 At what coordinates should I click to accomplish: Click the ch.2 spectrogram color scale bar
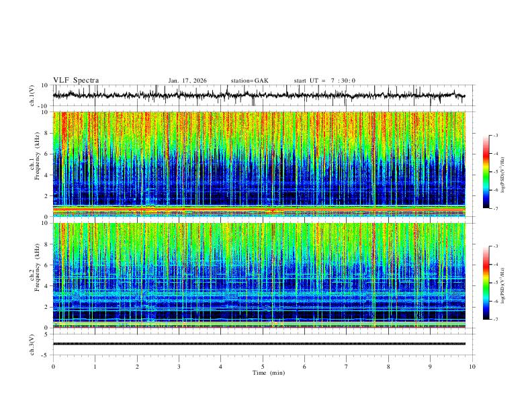[486, 283]
